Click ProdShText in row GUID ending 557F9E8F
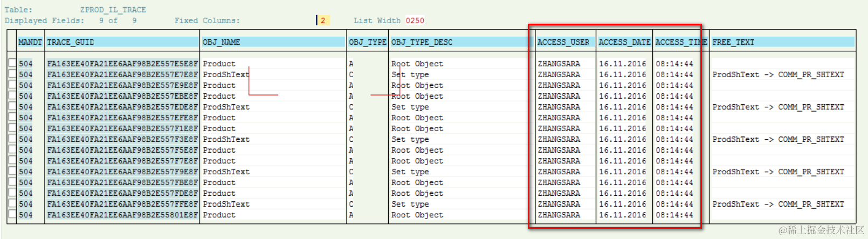 (226, 172)
